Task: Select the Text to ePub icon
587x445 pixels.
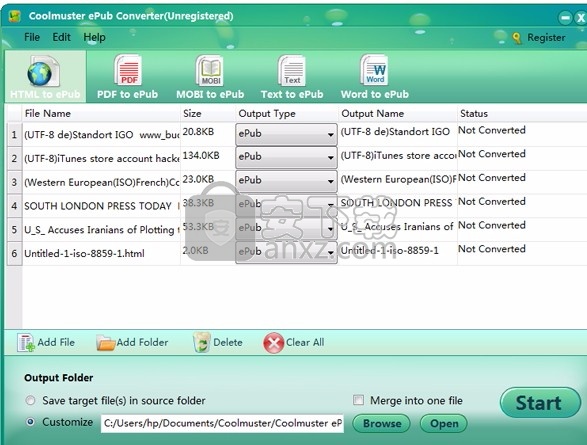Action: (x=292, y=70)
